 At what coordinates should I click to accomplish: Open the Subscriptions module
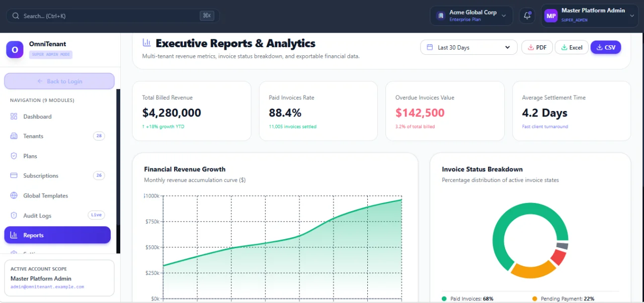click(x=57, y=176)
